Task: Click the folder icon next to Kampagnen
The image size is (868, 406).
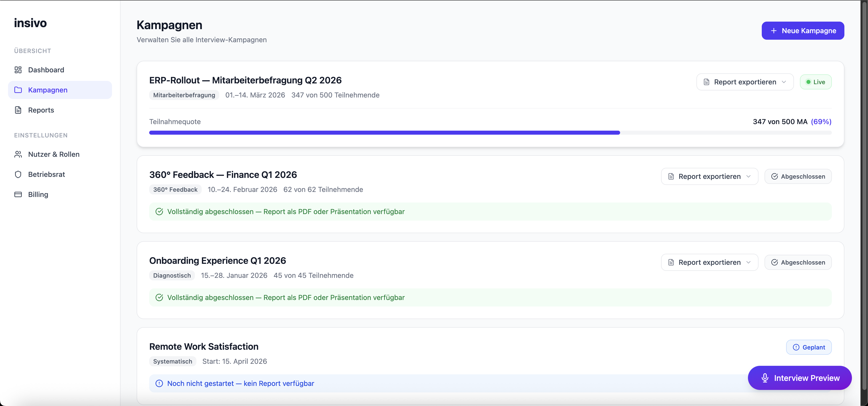Action: click(x=19, y=90)
